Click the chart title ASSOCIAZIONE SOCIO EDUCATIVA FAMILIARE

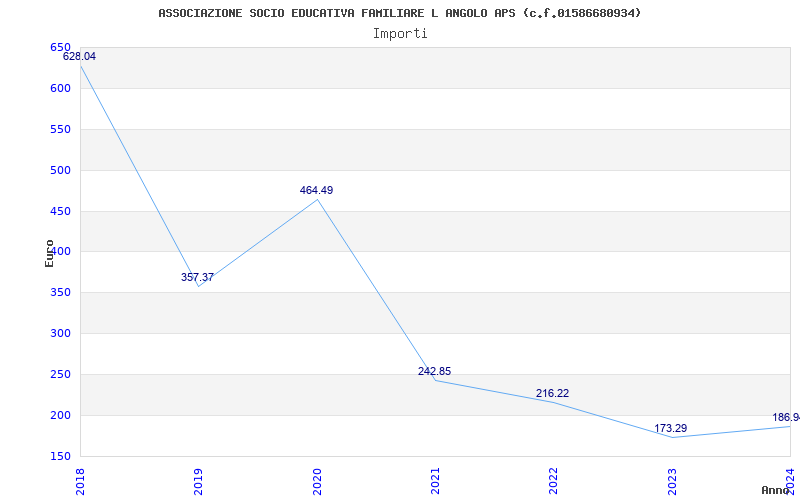(x=399, y=13)
